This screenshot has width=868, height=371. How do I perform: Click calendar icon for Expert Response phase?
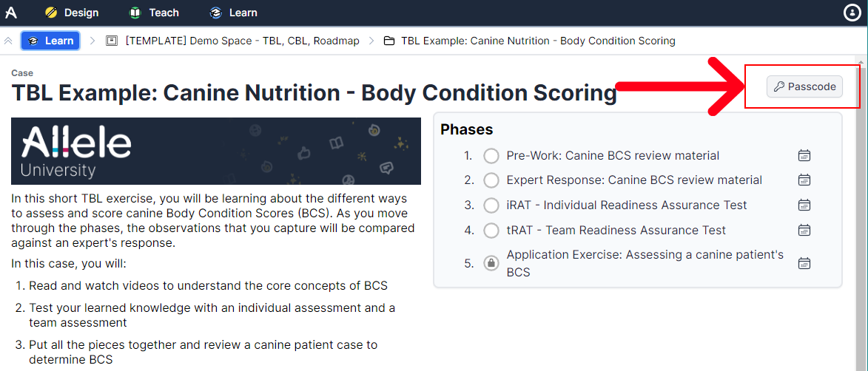click(x=804, y=180)
